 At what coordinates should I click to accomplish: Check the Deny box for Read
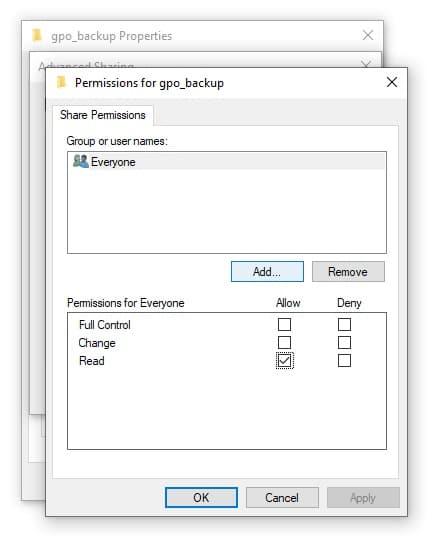[344, 360]
